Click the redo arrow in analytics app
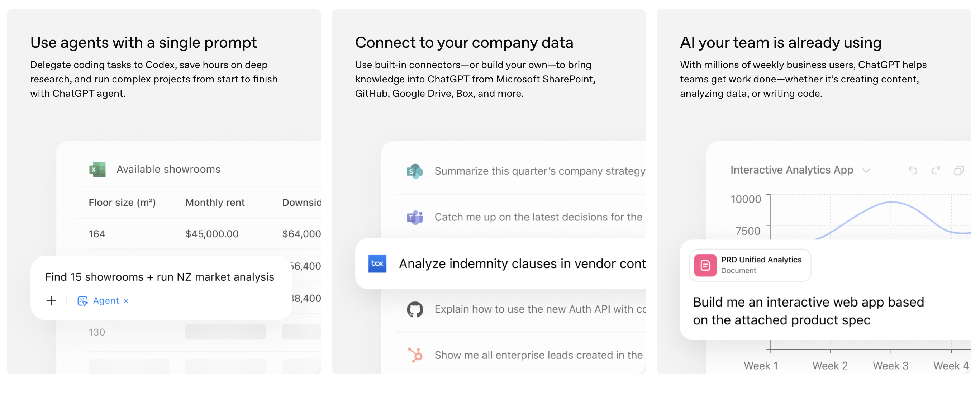 (x=936, y=170)
